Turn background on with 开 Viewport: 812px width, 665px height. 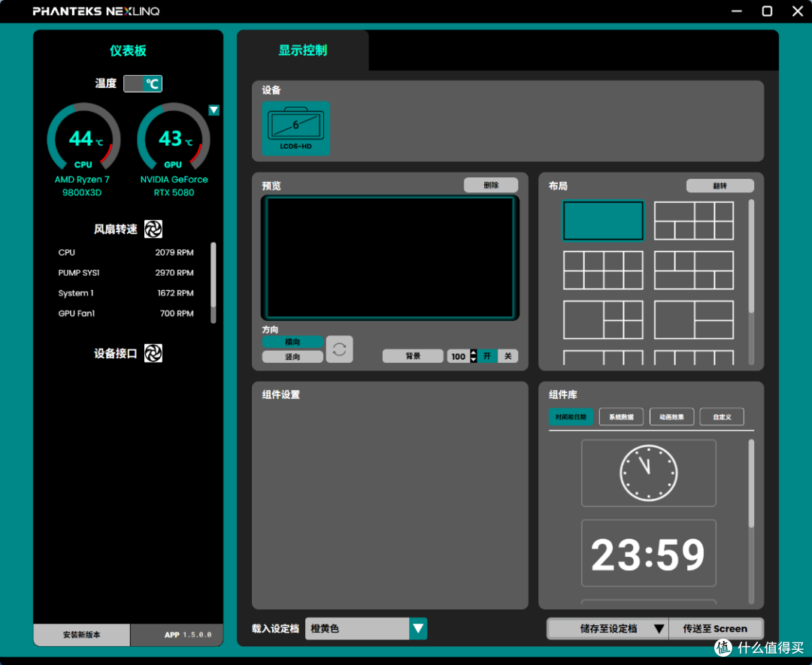pos(487,356)
